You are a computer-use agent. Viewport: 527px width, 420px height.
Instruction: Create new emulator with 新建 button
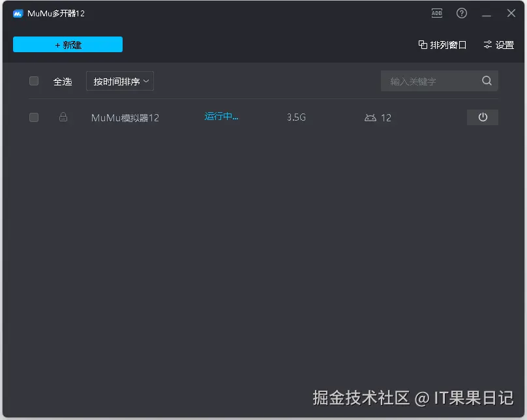tap(68, 44)
